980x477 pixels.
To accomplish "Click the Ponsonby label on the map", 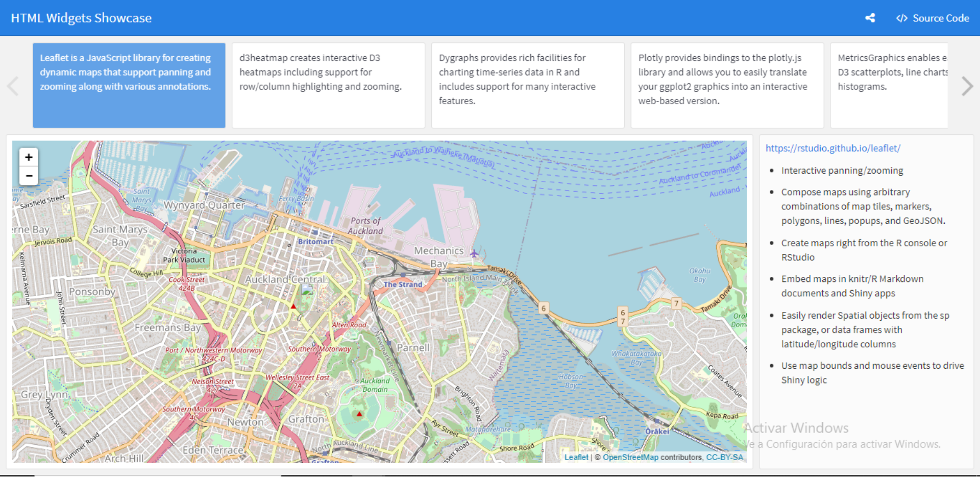I will click(x=92, y=292).
